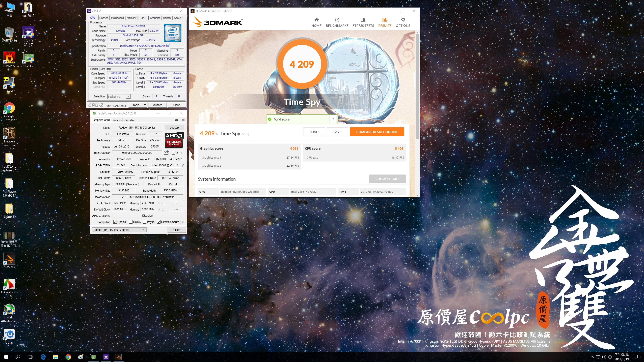Open Task View in the taskbar
Viewport: 644px width, 362px height.
(x=30, y=357)
